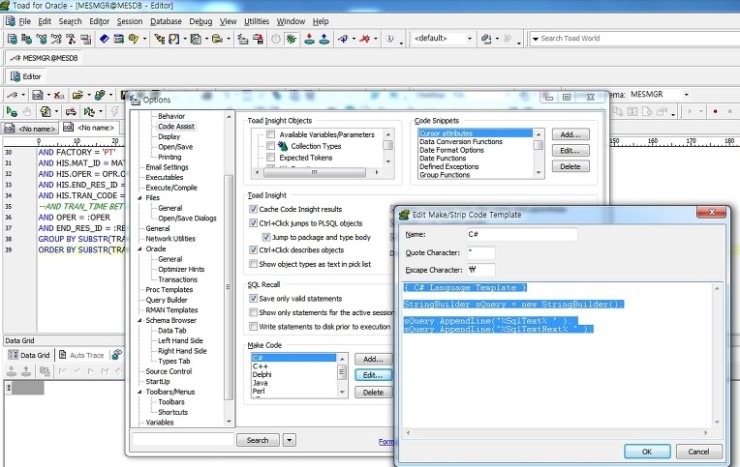Image resolution: width=740 pixels, height=467 pixels.
Task: Click the vertical scrollbar of Code Snippets list
Action: pos(538,154)
